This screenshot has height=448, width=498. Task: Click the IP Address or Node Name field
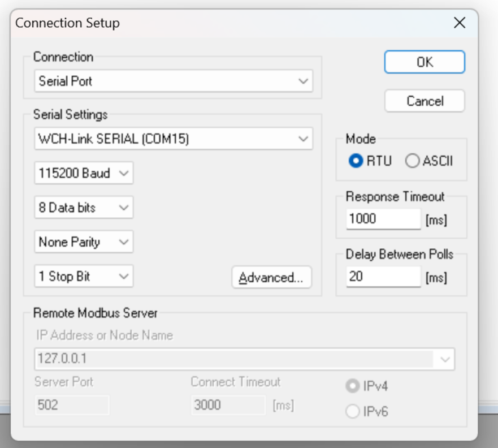[245, 359]
